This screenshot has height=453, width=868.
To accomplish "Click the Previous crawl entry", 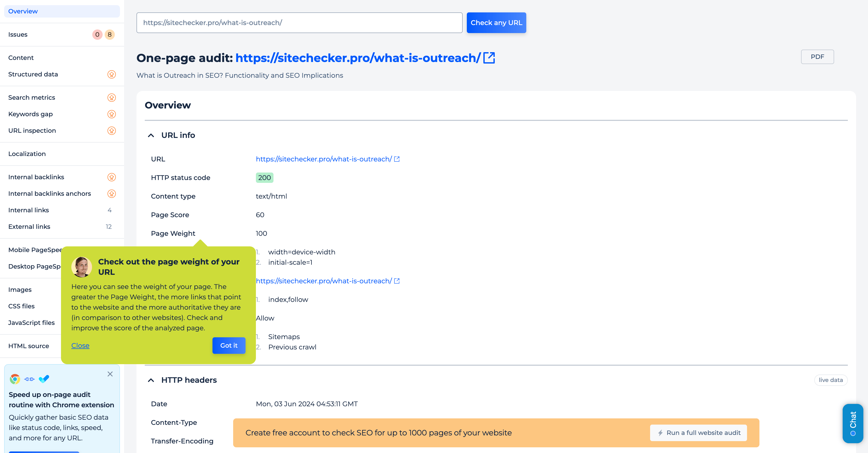I will coord(292,347).
